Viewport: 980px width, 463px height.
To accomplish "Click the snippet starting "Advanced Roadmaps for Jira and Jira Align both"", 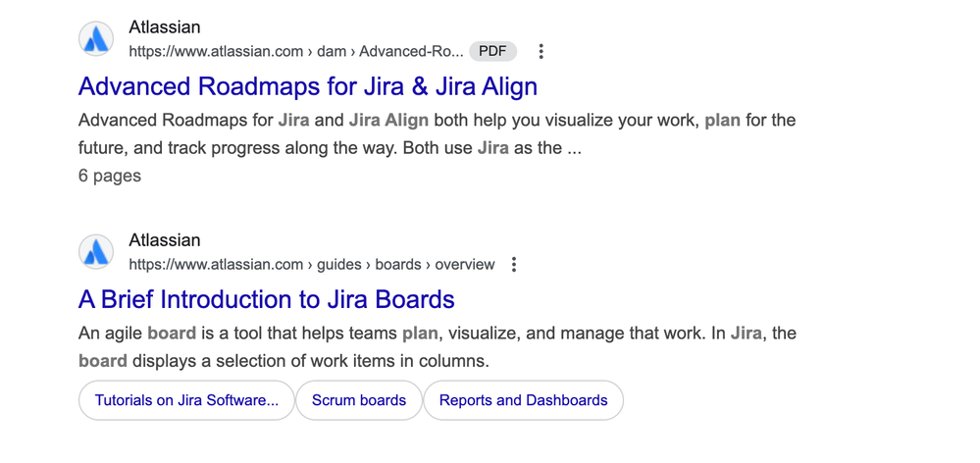I will (437, 133).
